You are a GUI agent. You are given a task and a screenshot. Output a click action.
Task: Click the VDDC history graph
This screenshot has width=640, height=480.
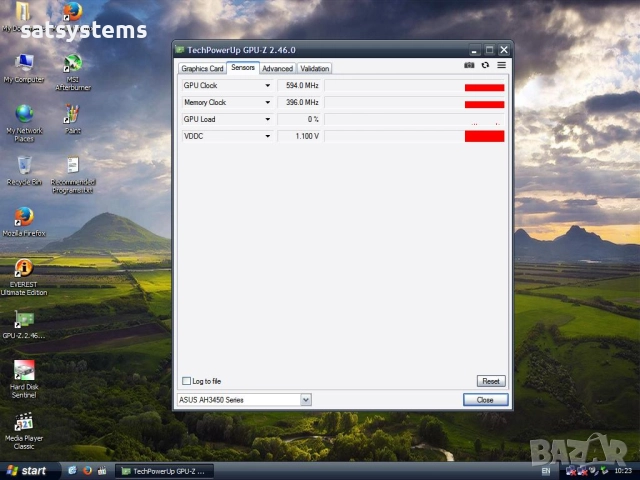pyautogui.click(x=415, y=136)
